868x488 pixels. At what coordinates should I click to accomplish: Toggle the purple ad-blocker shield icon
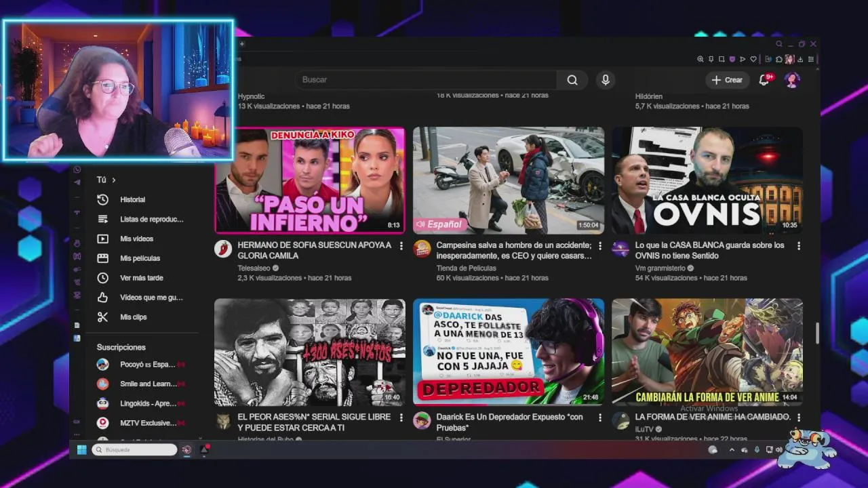click(732, 60)
